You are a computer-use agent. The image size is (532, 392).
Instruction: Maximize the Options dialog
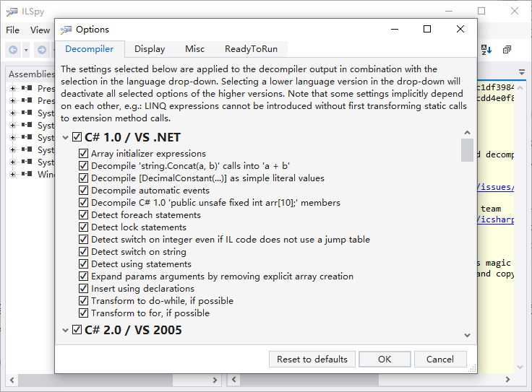click(x=427, y=29)
